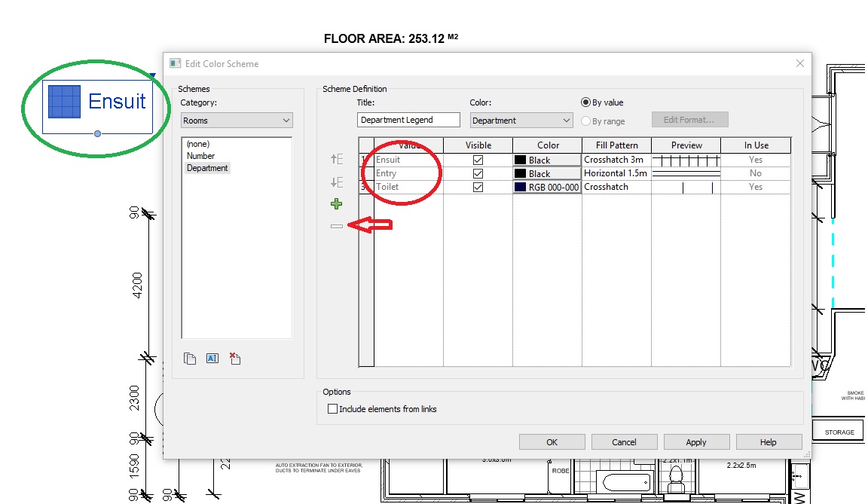Screen dimensions: 868x504
Task: Uncheck visibility for the Toilet value
Action: click(x=479, y=186)
